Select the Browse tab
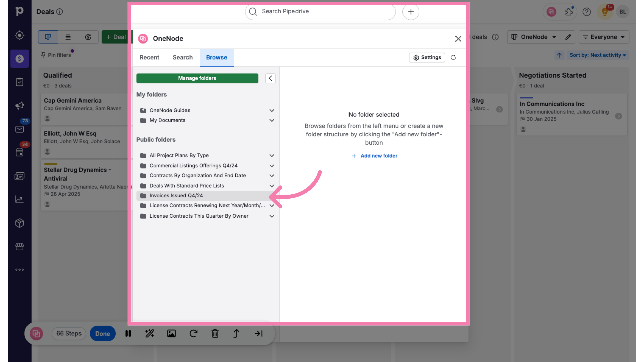 pyautogui.click(x=217, y=58)
